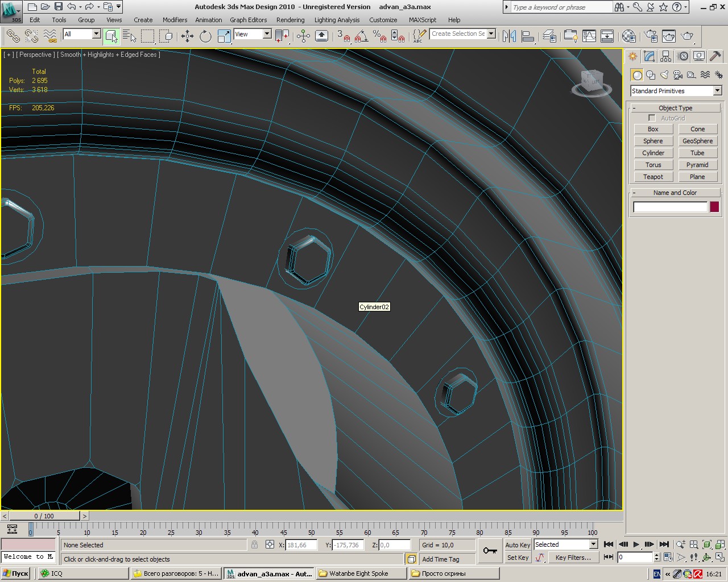
Task: Click the time slider showing 0 / 100
Action: click(x=44, y=516)
